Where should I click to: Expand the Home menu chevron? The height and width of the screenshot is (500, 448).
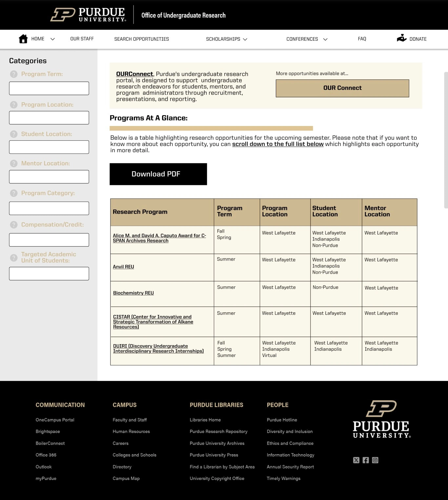tap(52, 39)
